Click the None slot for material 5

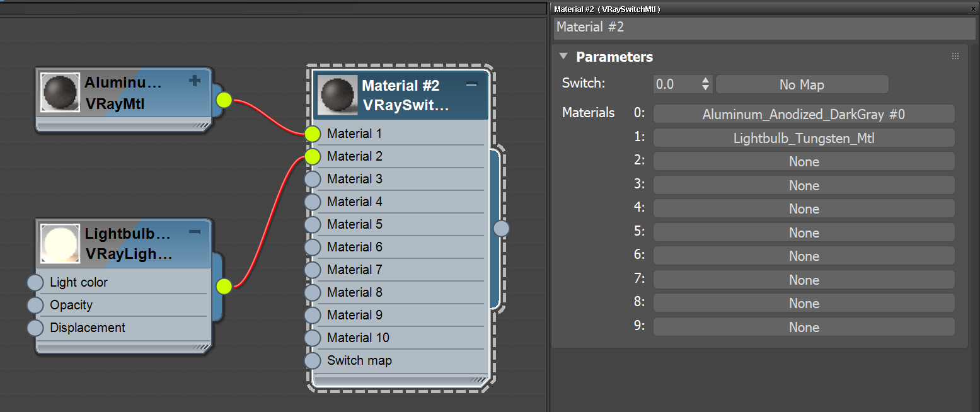[x=804, y=232]
